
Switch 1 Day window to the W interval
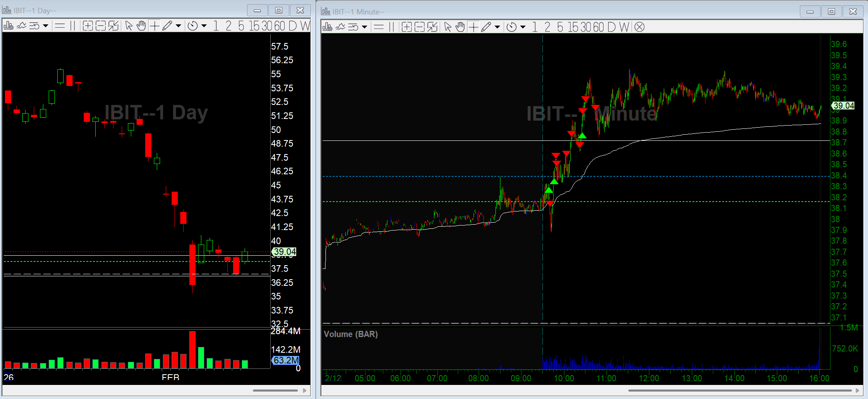(305, 26)
